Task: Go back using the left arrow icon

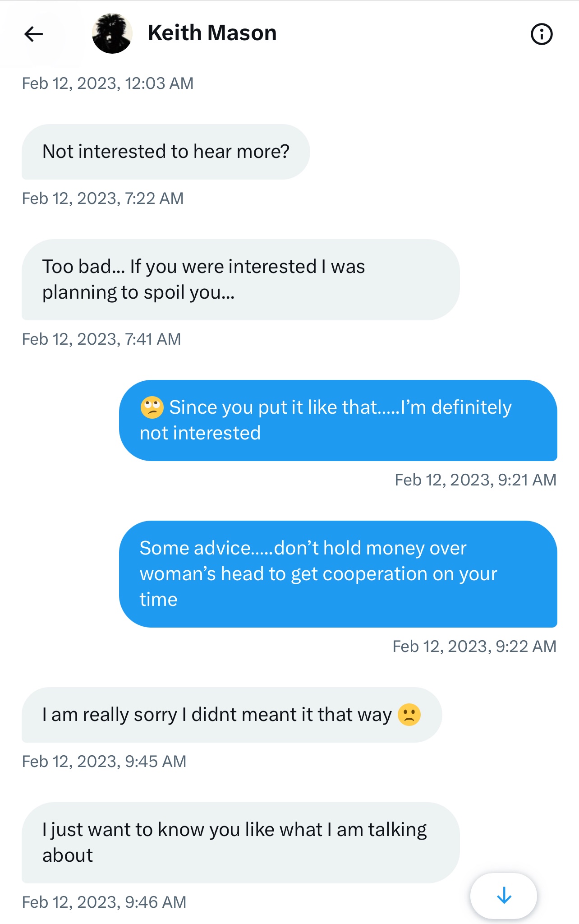Action: (x=34, y=34)
